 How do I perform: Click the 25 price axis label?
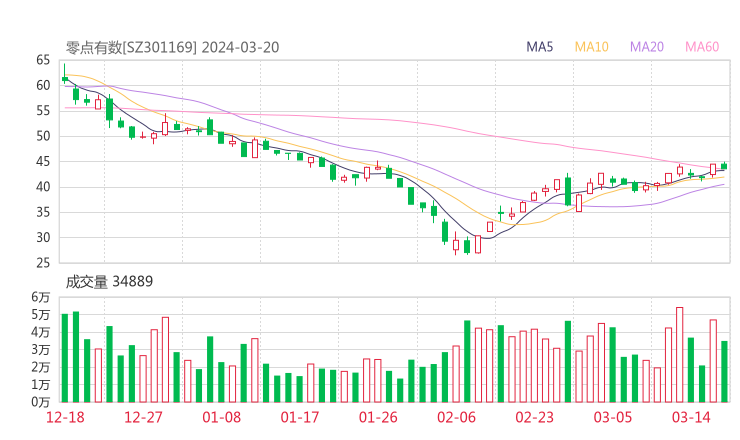(43, 263)
